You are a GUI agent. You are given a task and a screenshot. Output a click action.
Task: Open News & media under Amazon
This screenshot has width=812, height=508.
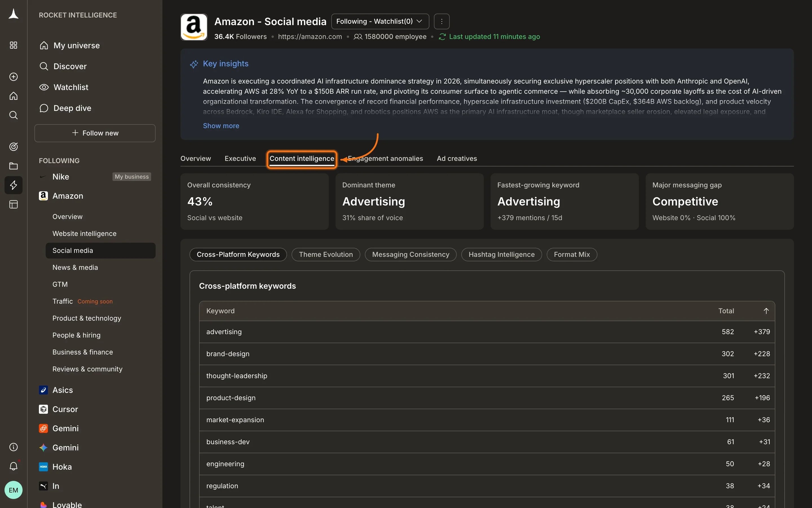pos(101,268)
